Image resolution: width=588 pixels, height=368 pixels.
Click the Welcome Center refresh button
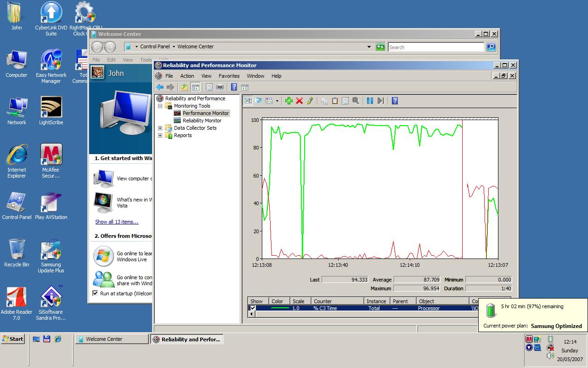pos(380,47)
